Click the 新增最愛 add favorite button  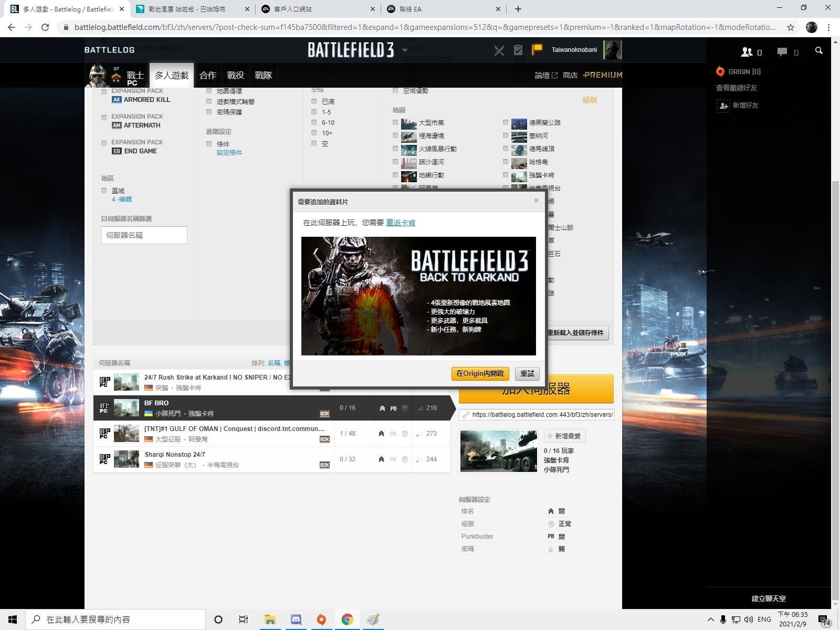(565, 436)
